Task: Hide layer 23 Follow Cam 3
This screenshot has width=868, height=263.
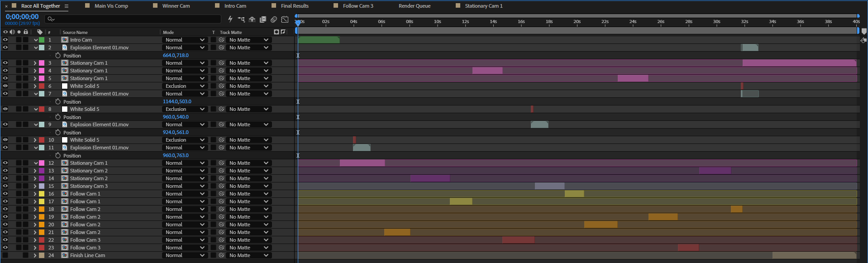Action: tap(5, 248)
